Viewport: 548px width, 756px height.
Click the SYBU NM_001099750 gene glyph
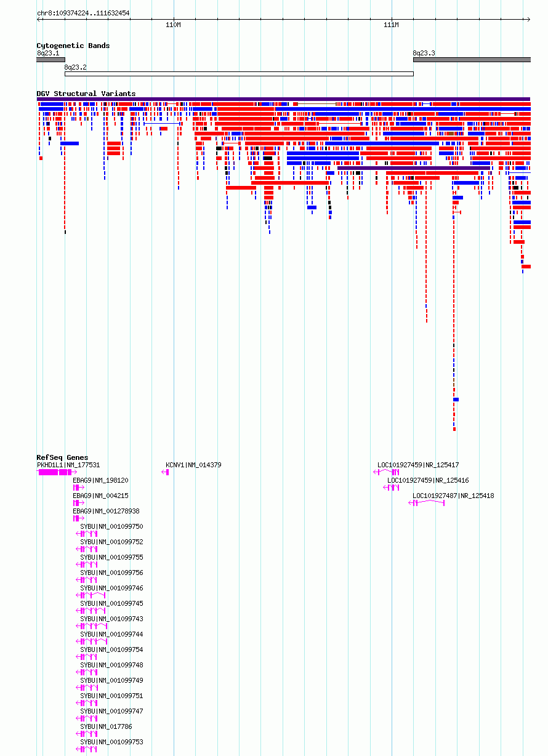coord(86,534)
